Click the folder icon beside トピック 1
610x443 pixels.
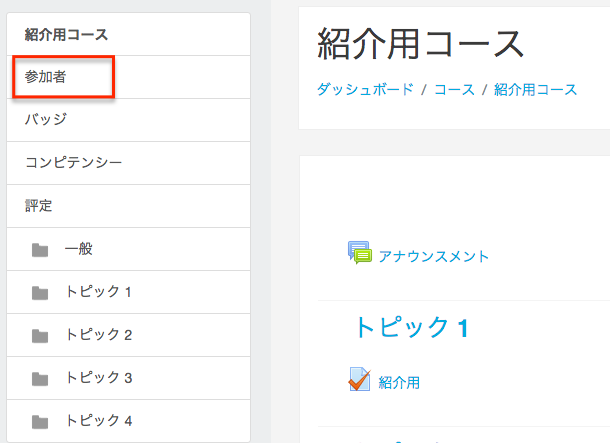point(40,293)
